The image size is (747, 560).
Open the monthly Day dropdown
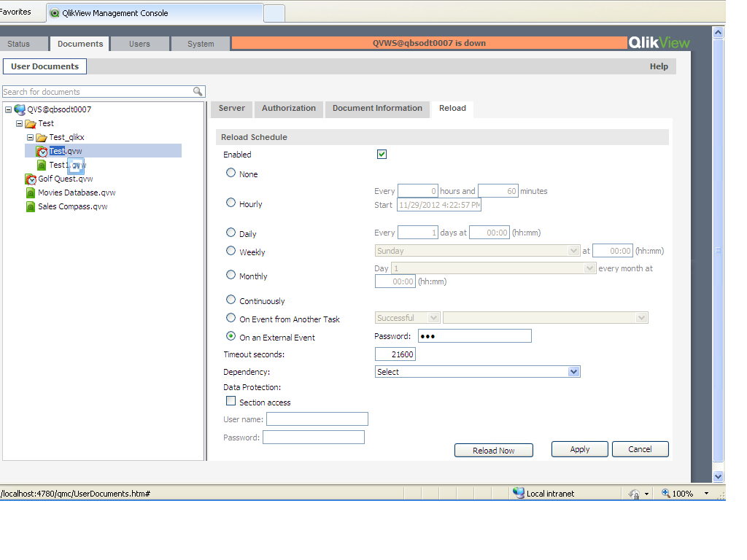tap(494, 268)
